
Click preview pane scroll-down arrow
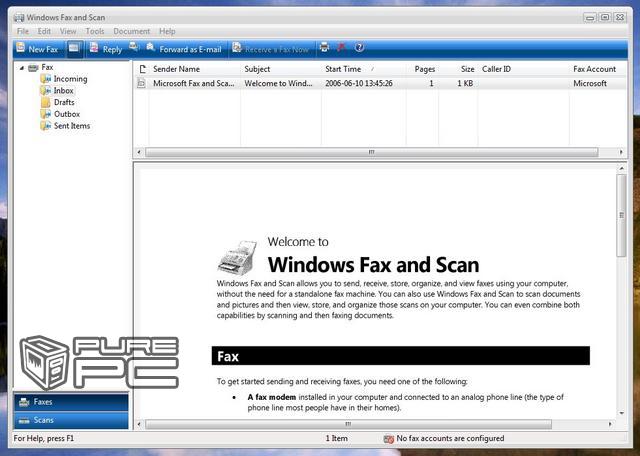point(622,413)
